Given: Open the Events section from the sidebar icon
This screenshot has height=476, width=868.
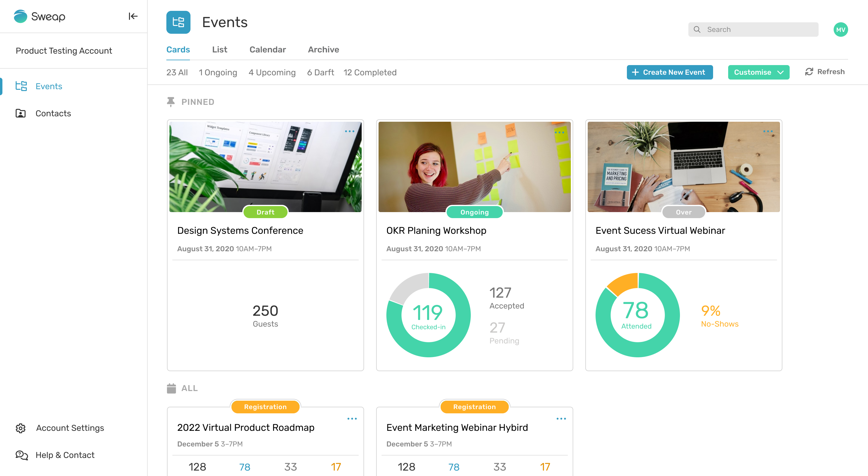Looking at the screenshot, I should (x=21, y=86).
